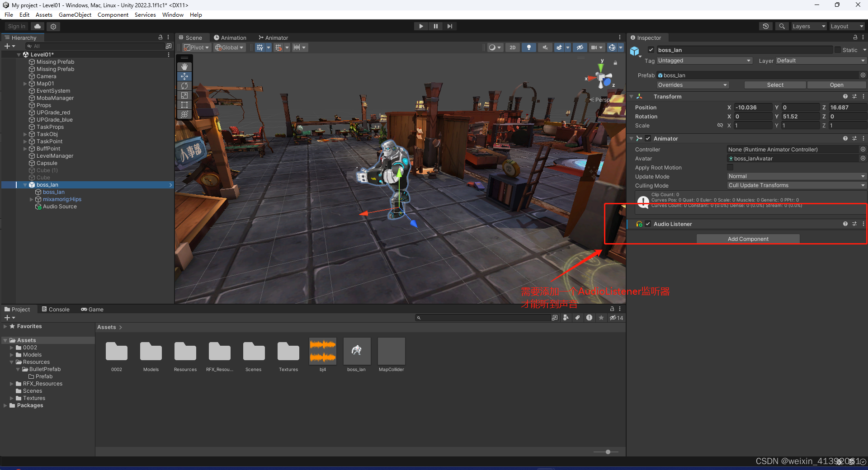
Task: Select LevelManager in Hierarchy
Action: 55,156
